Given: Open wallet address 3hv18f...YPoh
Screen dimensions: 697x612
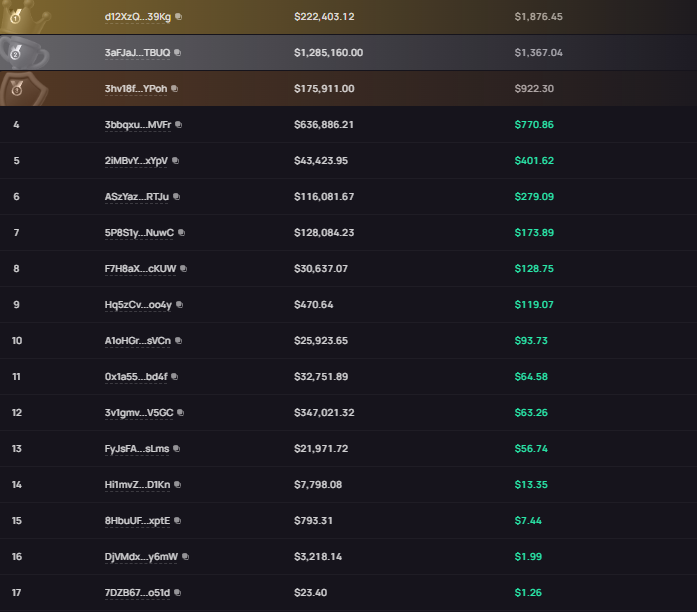Looking at the screenshot, I should tap(136, 89).
